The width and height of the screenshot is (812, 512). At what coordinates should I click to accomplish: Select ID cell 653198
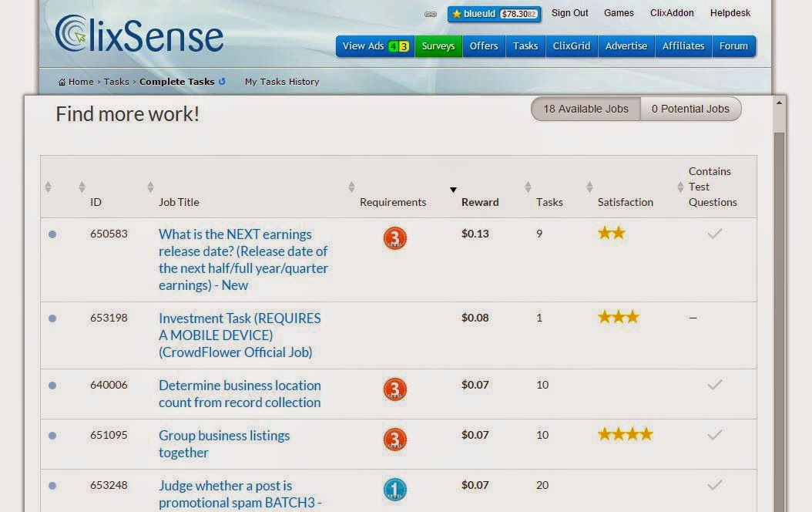(109, 318)
